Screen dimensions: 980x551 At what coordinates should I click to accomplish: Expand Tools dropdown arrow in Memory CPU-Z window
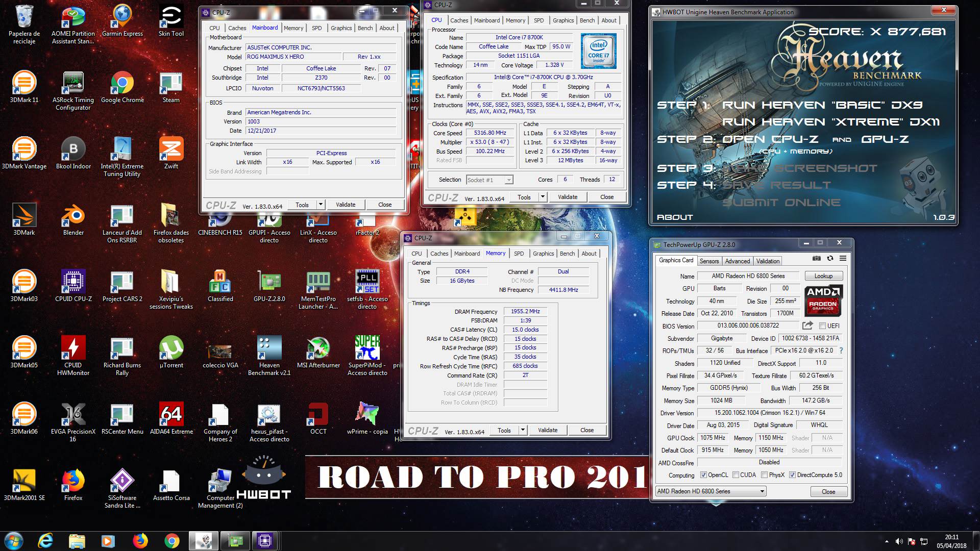[523, 430]
